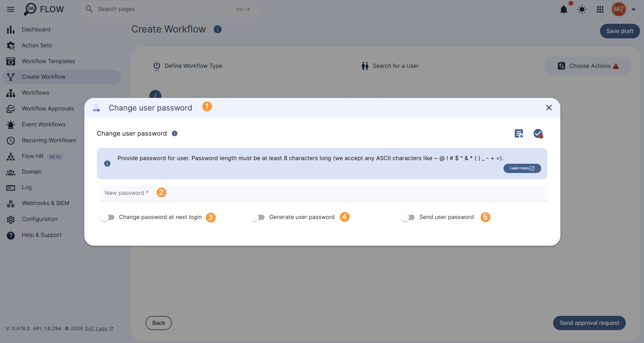Select Workflows in the sidebar
This screenshot has height=343, width=644.
[35, 93]
